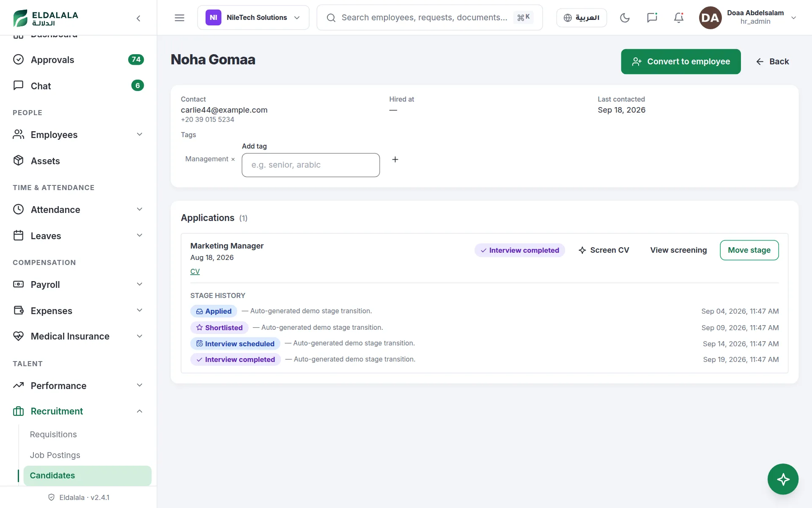Viewport: 812px width, 508px height.
Task: Go Back to the candidates list
Action: click(772, 61)
